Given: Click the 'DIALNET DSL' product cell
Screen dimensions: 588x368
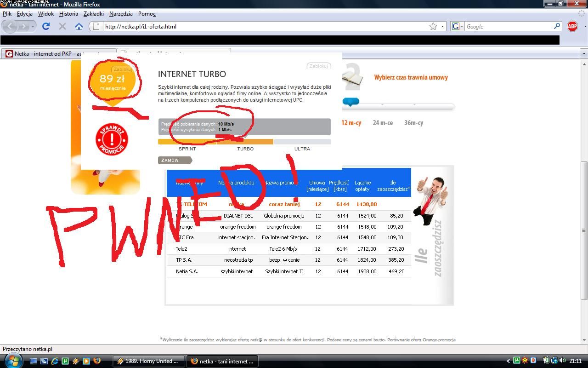Looking at the screenshot, I should point(238,216).
